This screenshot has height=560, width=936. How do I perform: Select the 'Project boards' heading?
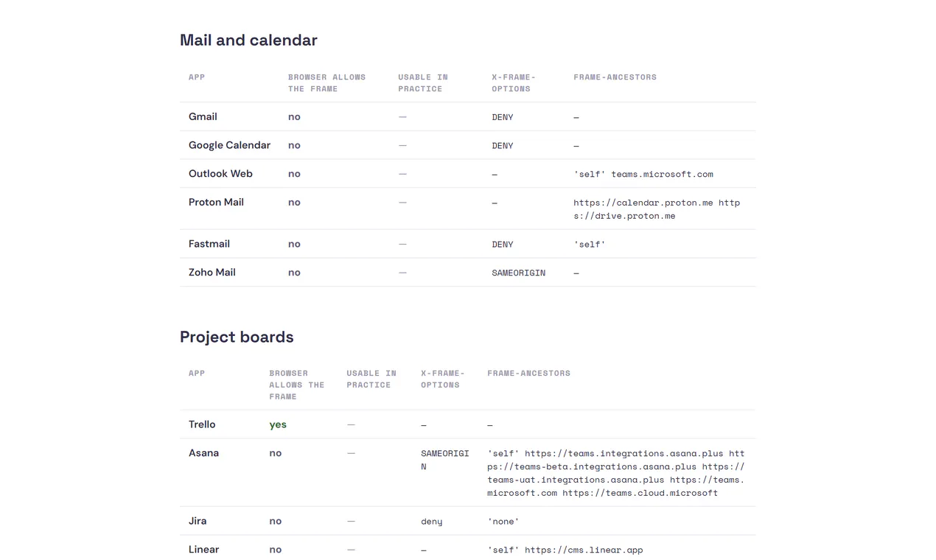tap(237, 337)
